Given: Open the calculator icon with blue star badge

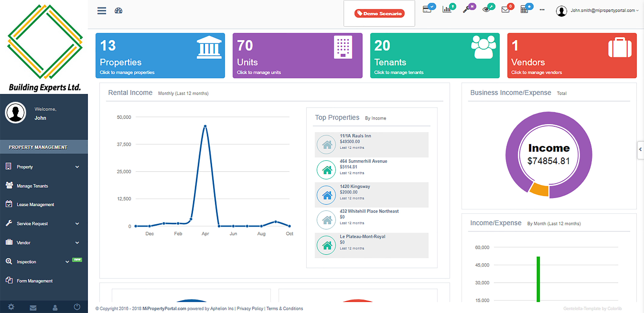Looking at the screenshot, I should pos(526,9).
